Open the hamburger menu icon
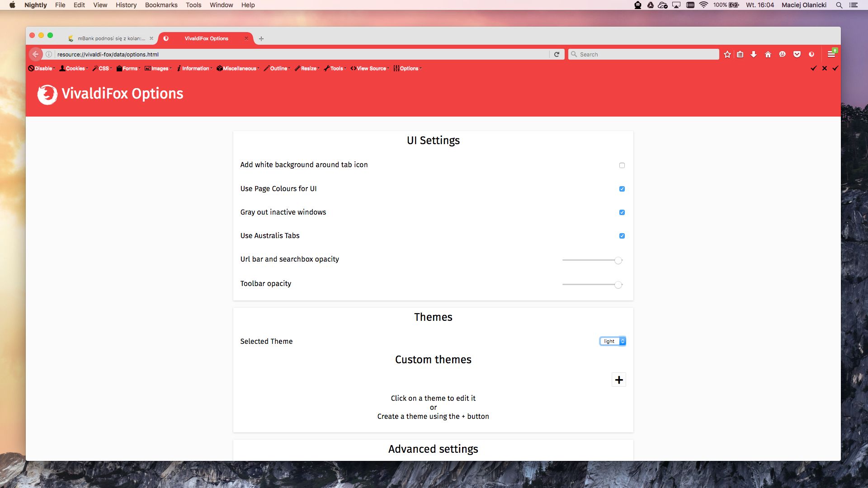This screenshot has width=868, height=488. pos(831,54)
